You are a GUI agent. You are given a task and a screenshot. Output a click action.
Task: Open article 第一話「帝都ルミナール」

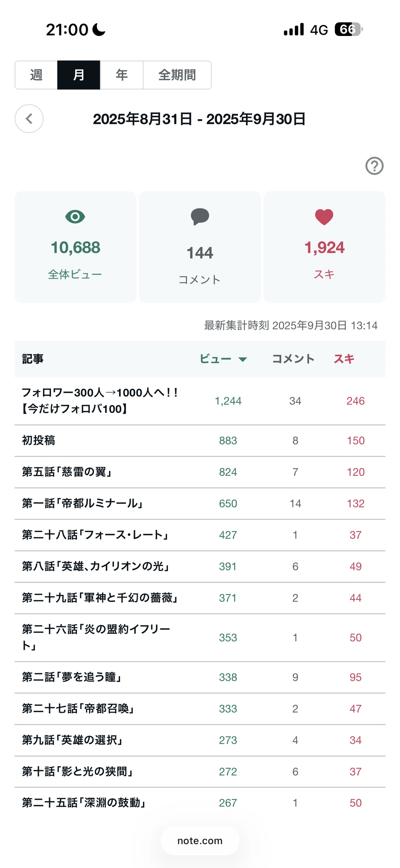200,503
